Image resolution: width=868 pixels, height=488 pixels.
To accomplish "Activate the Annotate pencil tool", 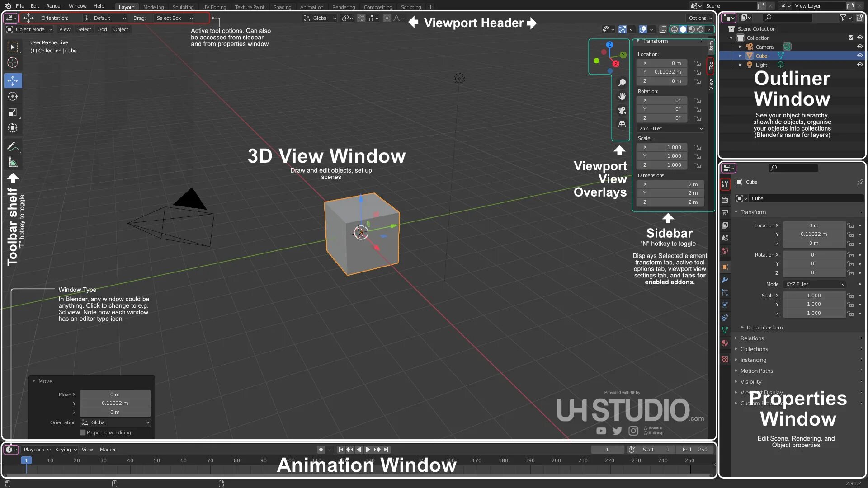I will pos(13,146).
